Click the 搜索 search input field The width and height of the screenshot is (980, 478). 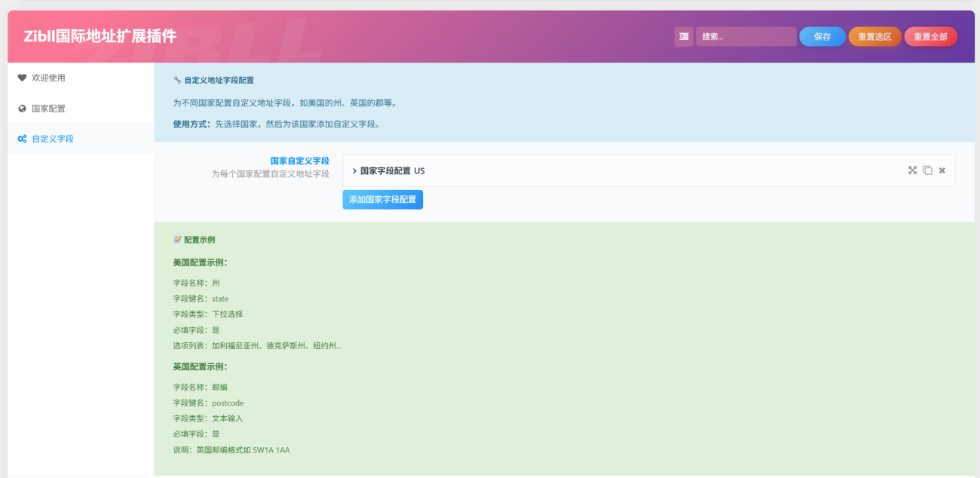pos(746,36)
